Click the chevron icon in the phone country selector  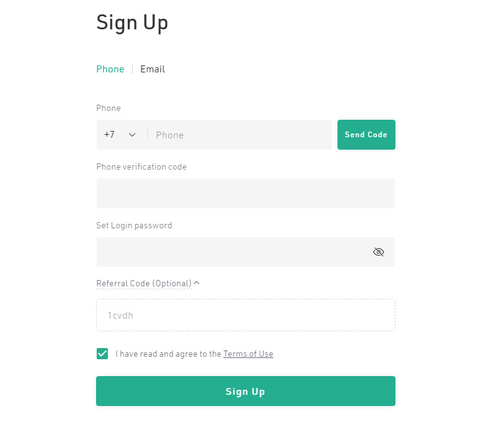coord(132,135)
